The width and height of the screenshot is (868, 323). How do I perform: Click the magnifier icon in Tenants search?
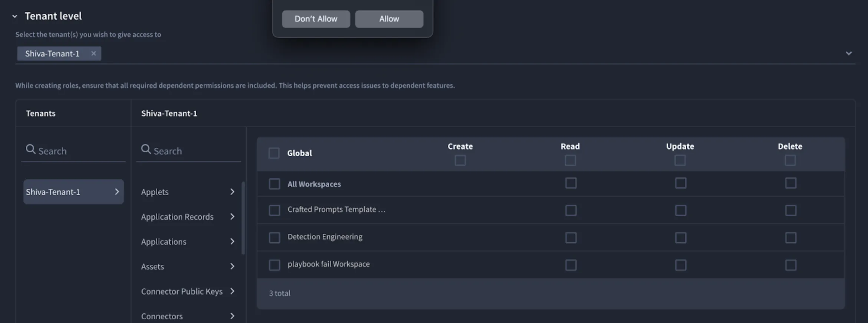(x=30, y=149)
